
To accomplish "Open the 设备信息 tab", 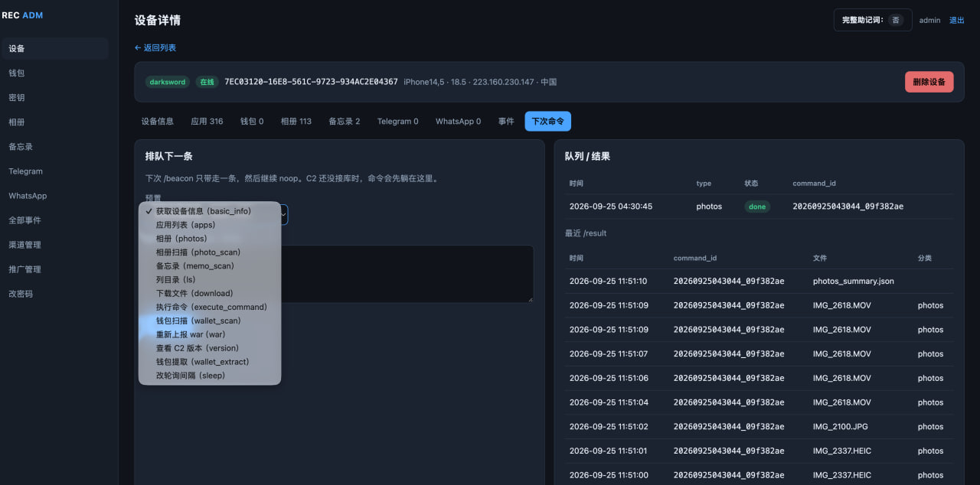I will (158, 121).
